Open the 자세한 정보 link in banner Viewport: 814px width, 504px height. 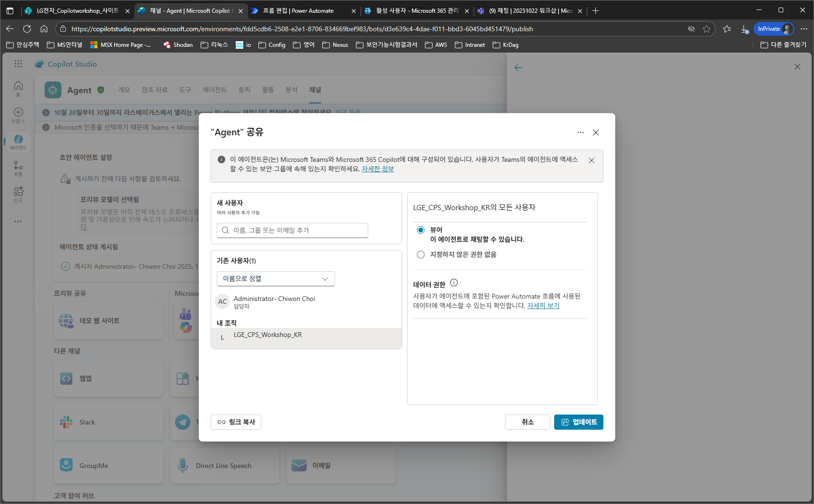[x=378, y=169]
